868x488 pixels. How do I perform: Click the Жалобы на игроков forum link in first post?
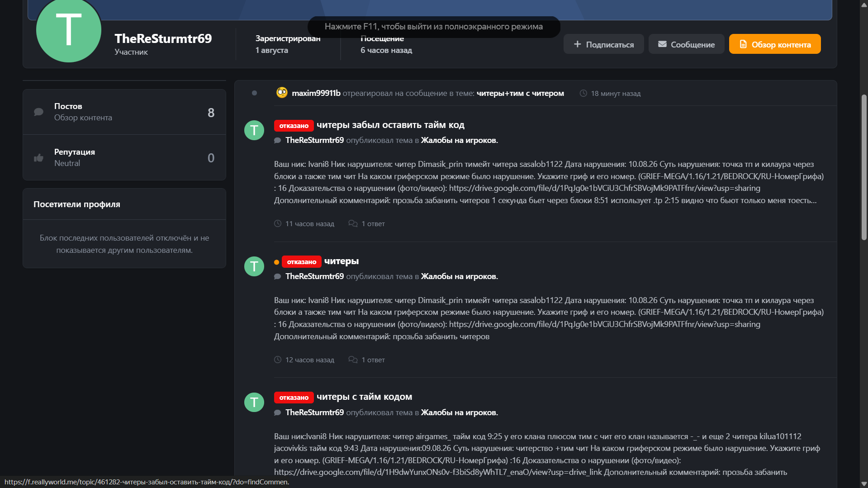pyautogui.click(x=459, y=140)
